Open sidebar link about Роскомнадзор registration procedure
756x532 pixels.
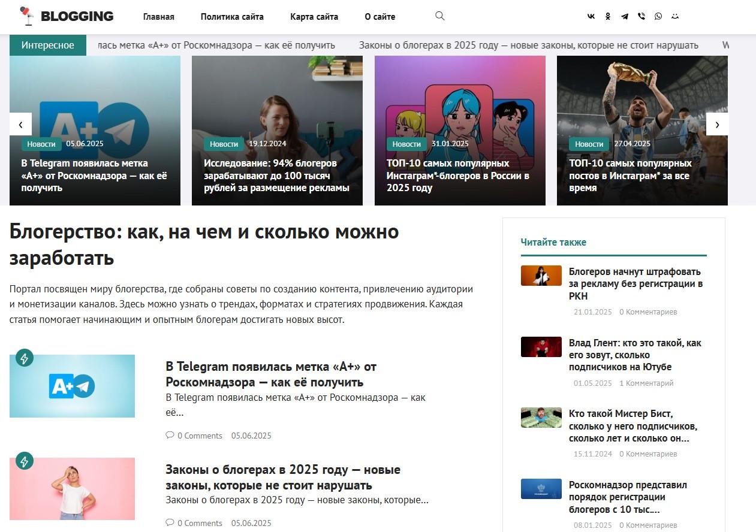(628, 497)
